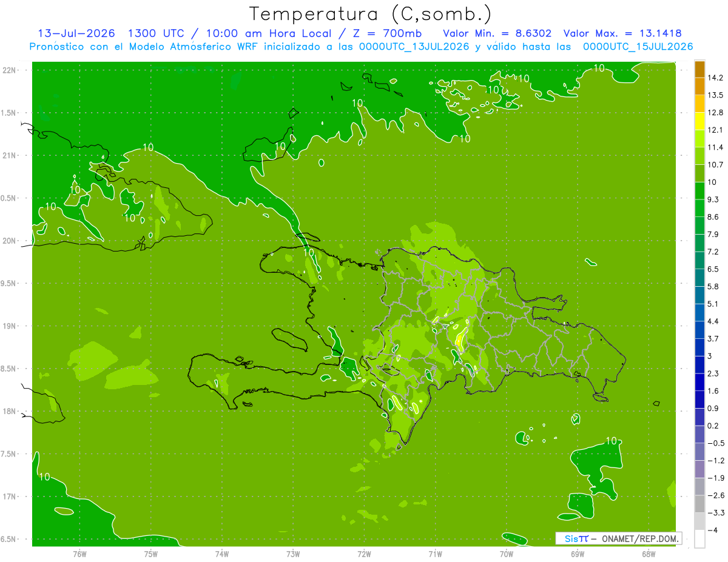
Task: Click the '74W' longitude axis label
Action: point(221,554)
